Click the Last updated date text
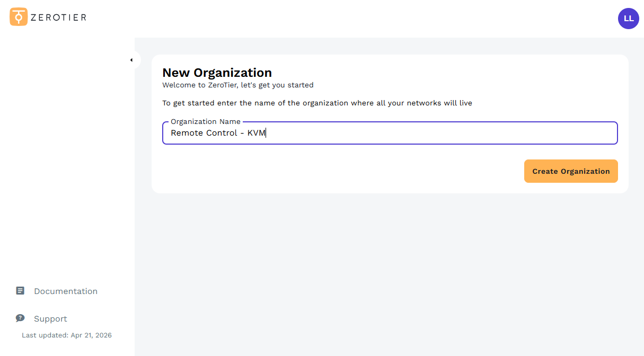This screenshot has height=356, width=644. (x=66, y=335)
